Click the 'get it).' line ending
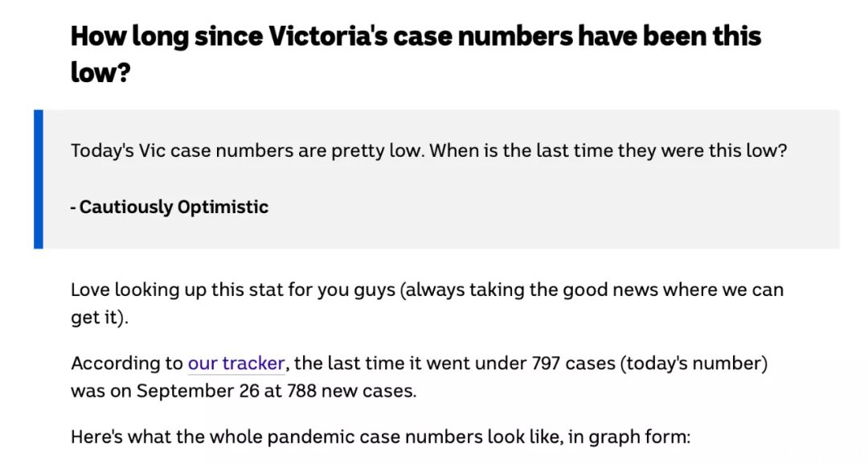 [100, 317]
